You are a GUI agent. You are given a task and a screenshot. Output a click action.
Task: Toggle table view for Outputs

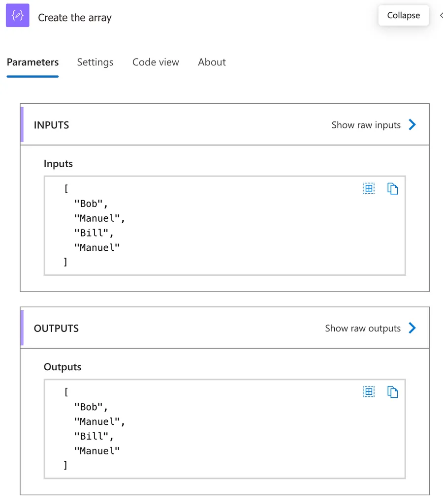click(369, 391)
